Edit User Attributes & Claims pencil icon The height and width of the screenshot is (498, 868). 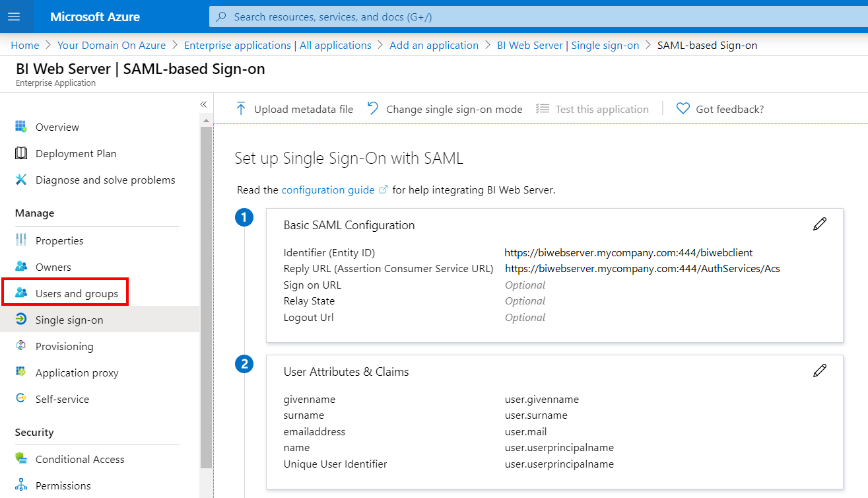point(819,371)
